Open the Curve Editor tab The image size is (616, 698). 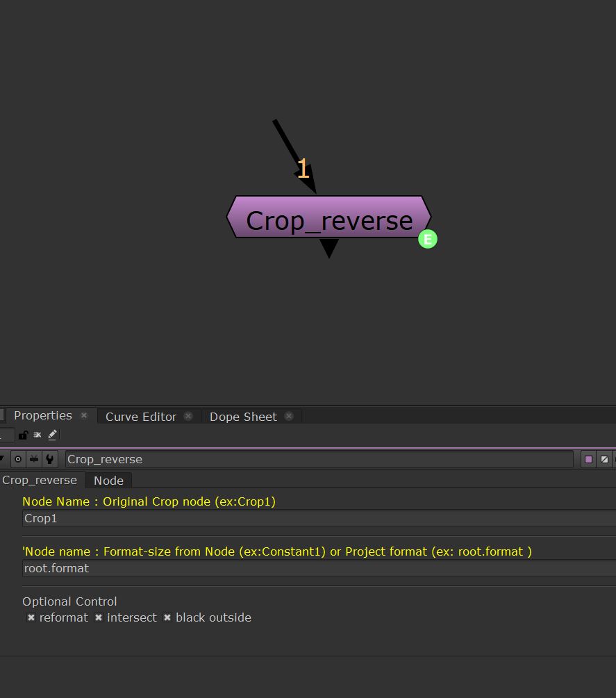pyautogui.click(x=141, y=417)
